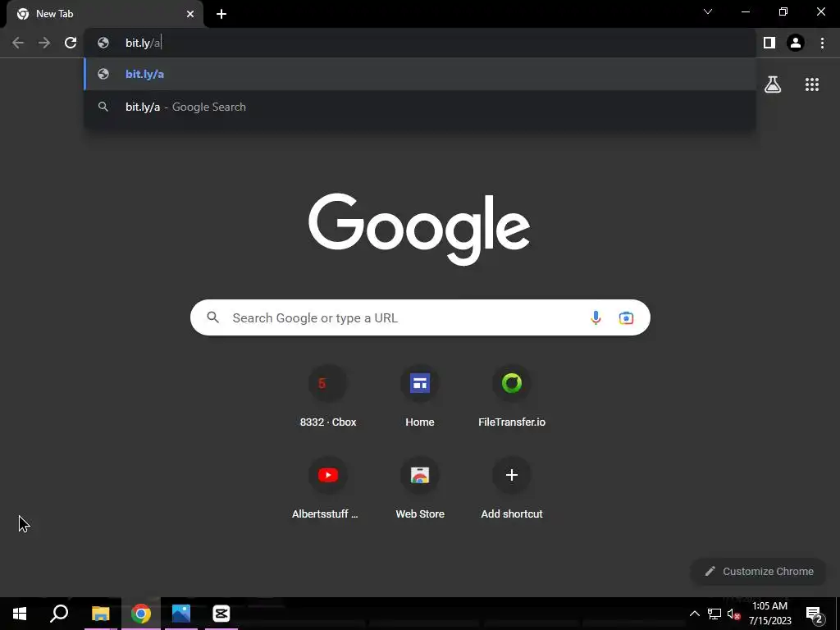Open the Photos app from the taskbar
This screenshot has width=840, height=630.
pyautogui.click(x=181, y=614)
